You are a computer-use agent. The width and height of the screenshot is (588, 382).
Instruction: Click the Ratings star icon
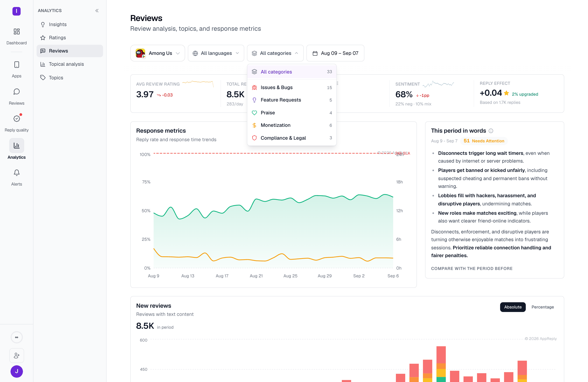point(43,38)
